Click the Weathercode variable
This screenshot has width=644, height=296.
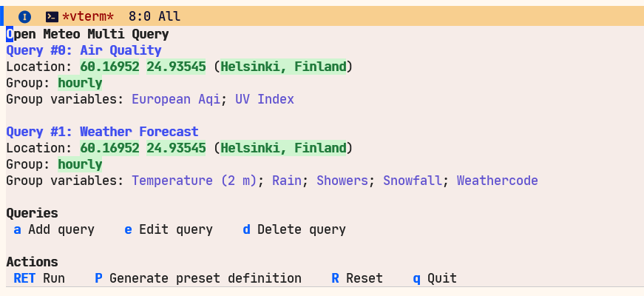(498, 181)
